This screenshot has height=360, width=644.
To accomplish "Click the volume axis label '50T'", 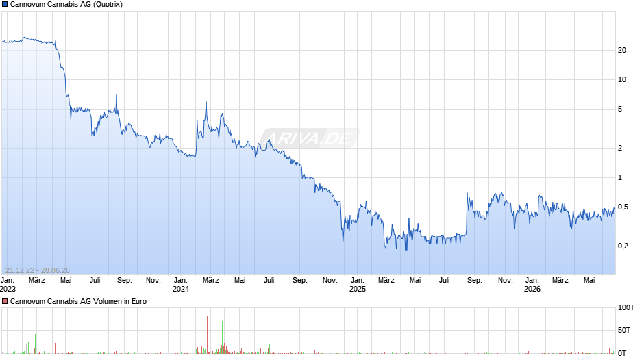I will click(624, 330).
